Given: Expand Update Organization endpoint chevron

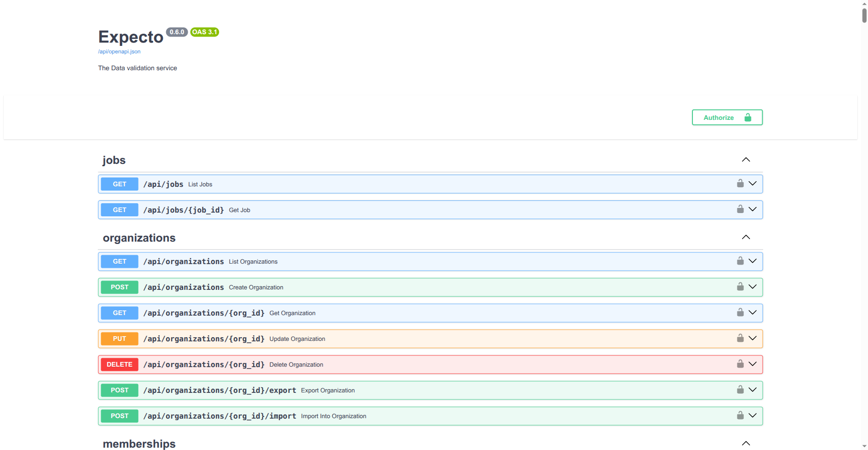Looking at the screenshot, I should tap(752, 338).
